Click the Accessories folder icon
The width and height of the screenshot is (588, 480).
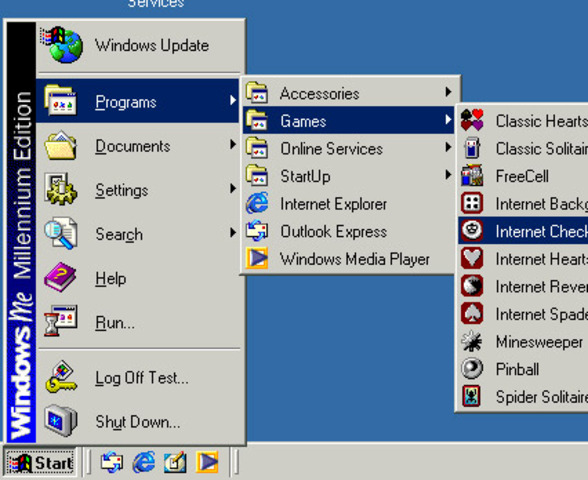257,92
